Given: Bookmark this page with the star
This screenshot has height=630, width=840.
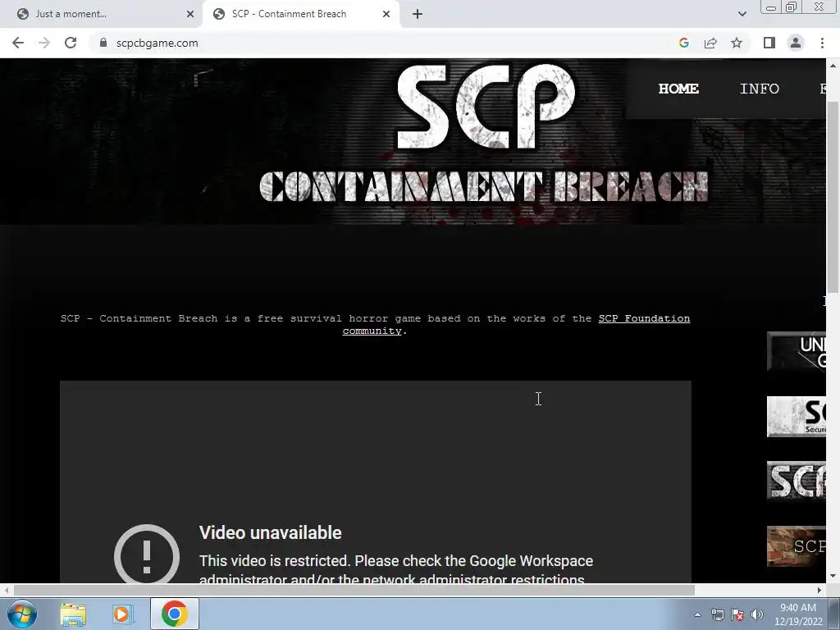Looking at the screenshot, I should pos(737,43).
